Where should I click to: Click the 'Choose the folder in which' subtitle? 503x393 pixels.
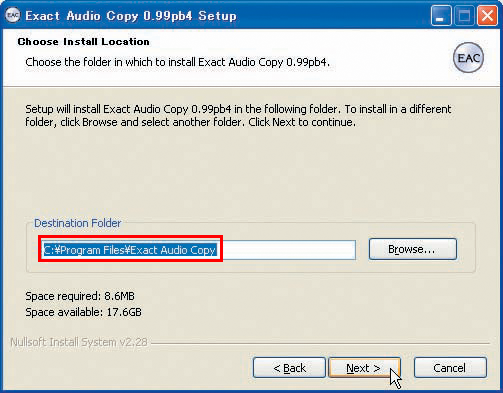pos(177,62)
